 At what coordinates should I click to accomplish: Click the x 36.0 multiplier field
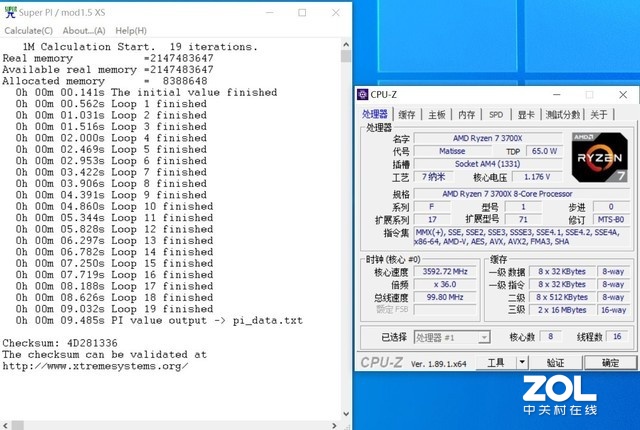click(445, 284)
